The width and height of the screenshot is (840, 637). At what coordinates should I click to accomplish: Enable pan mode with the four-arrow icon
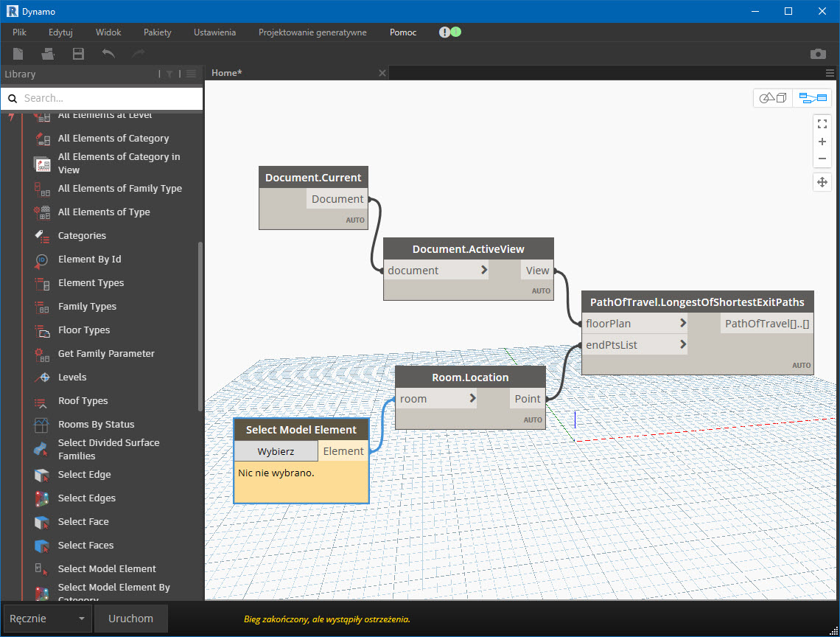point(822,182)
